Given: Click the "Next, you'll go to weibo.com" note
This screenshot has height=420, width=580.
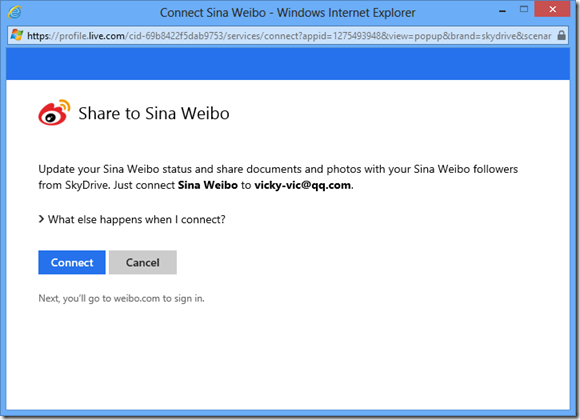Looking at the screenshot, I should point(121,298).
